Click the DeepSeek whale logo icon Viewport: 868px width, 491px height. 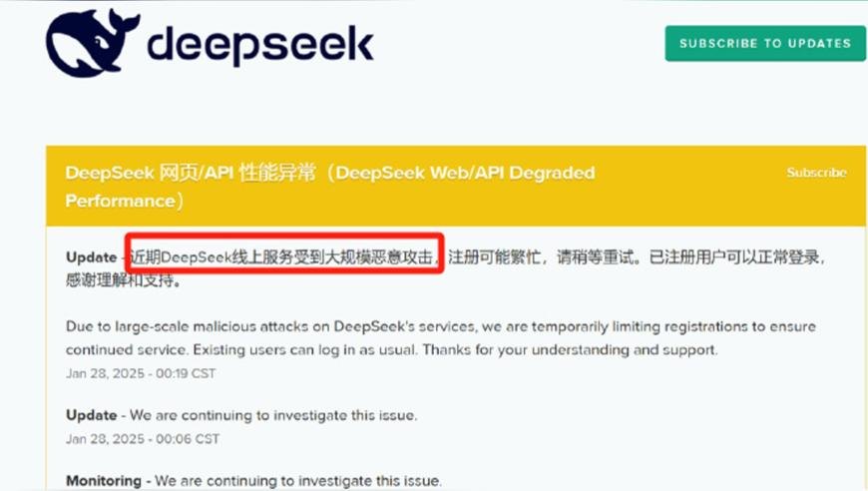click(92, 43)
